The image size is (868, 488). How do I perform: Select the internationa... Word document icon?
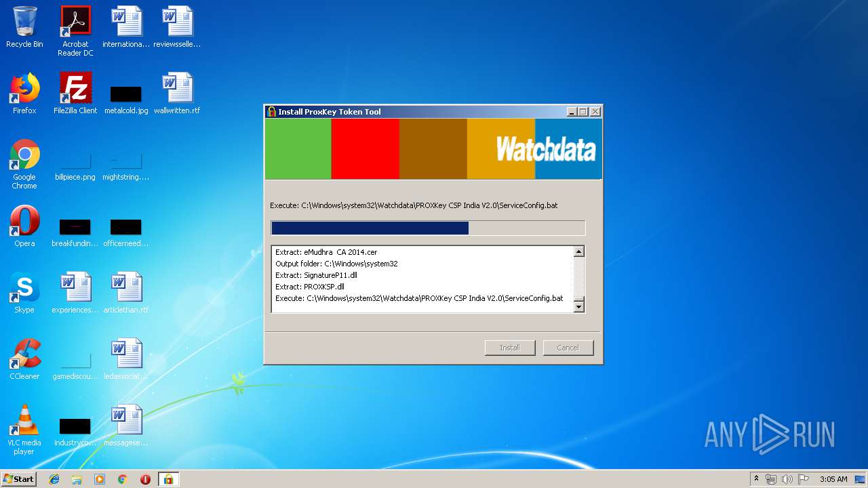pyautogui.click(x=126, y=28)
